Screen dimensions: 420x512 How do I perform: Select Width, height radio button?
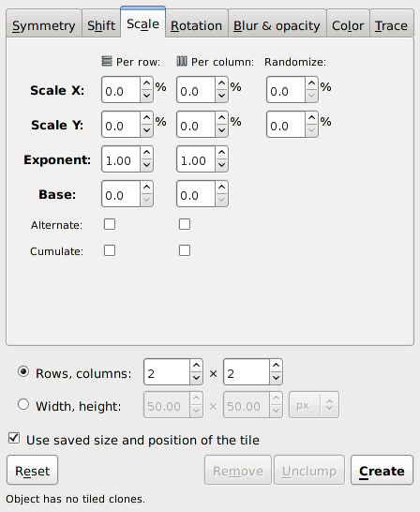coord(23,404)
